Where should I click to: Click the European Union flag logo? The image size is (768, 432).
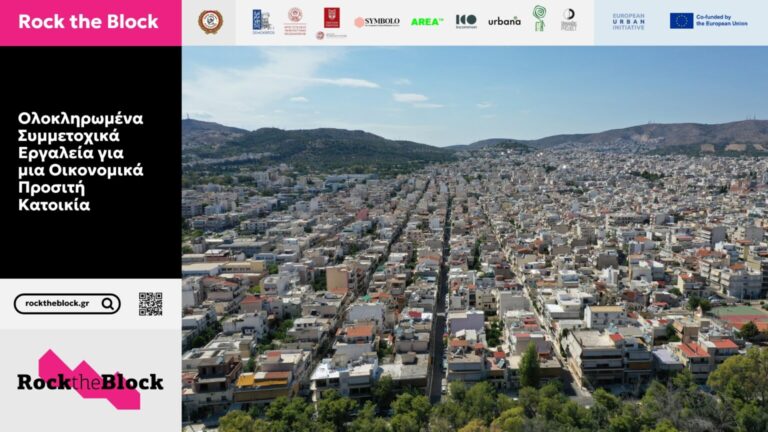(x=681, y=21)
